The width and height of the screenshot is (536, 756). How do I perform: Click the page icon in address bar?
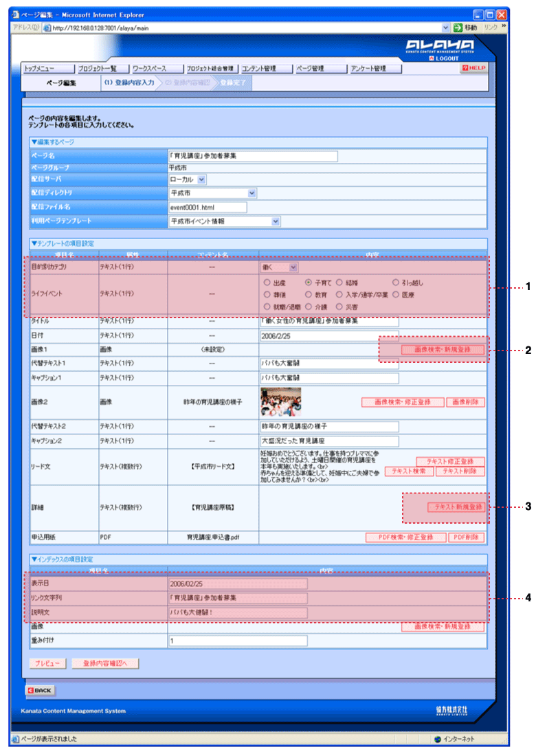click(47, 28)
